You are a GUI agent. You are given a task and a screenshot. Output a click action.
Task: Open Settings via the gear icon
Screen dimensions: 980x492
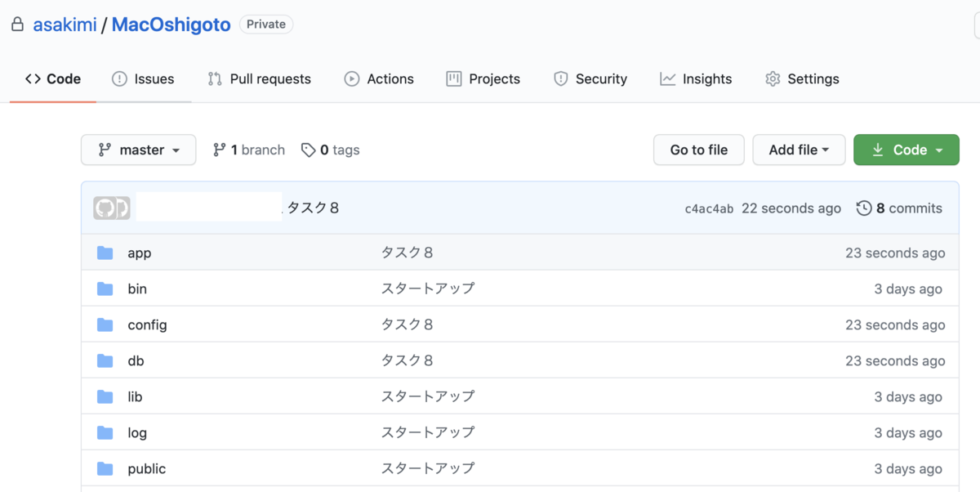[771, 78]
